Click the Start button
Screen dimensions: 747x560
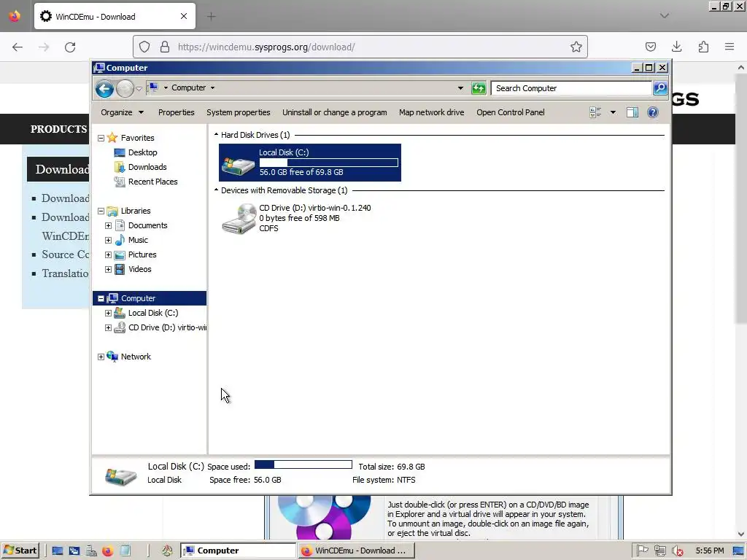(x=20, y=551)
